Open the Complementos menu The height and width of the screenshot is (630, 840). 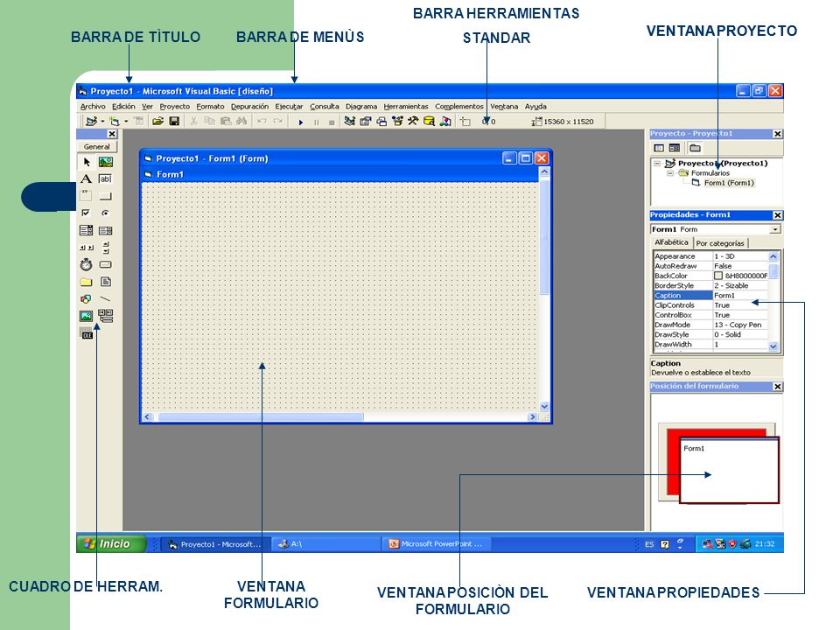[458, 107]
